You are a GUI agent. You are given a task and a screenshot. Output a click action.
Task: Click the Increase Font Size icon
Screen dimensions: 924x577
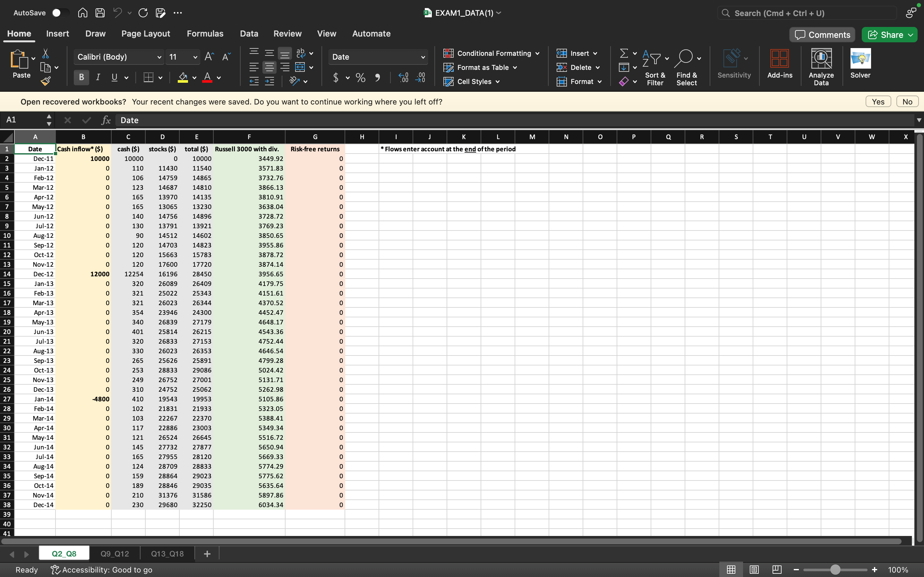click(x=209, y=57)
